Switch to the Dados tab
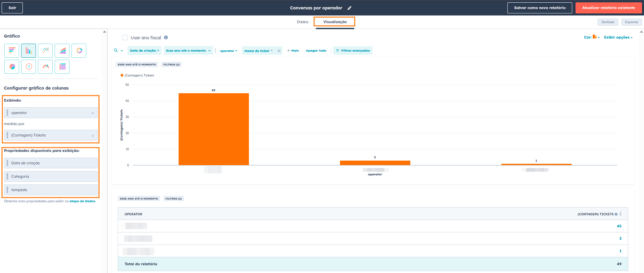644x273 pixels. (302, 22)
